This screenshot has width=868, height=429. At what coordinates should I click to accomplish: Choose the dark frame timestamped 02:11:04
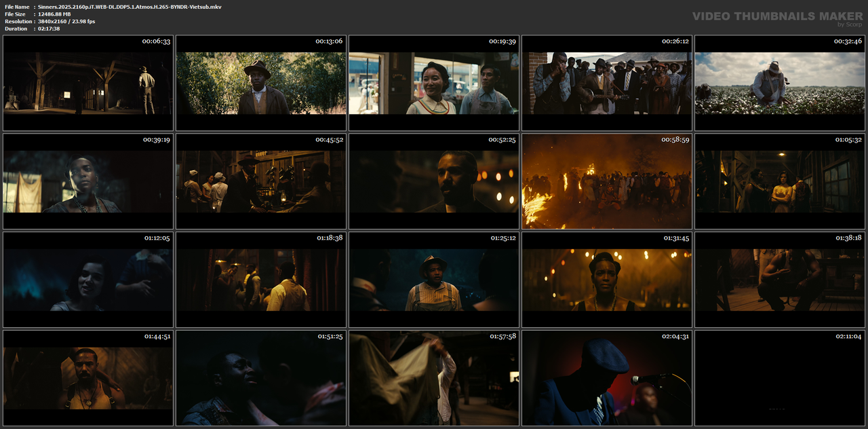click(x=780, y=378)
